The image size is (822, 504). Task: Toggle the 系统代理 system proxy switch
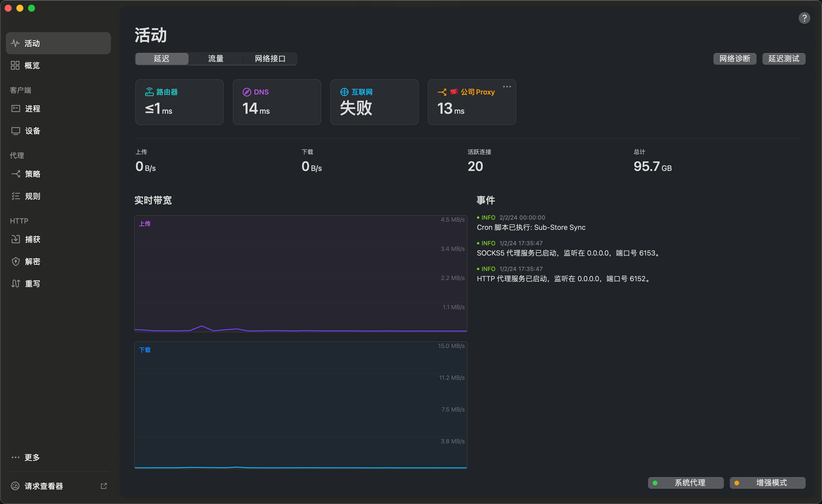(x=686, y=482)
